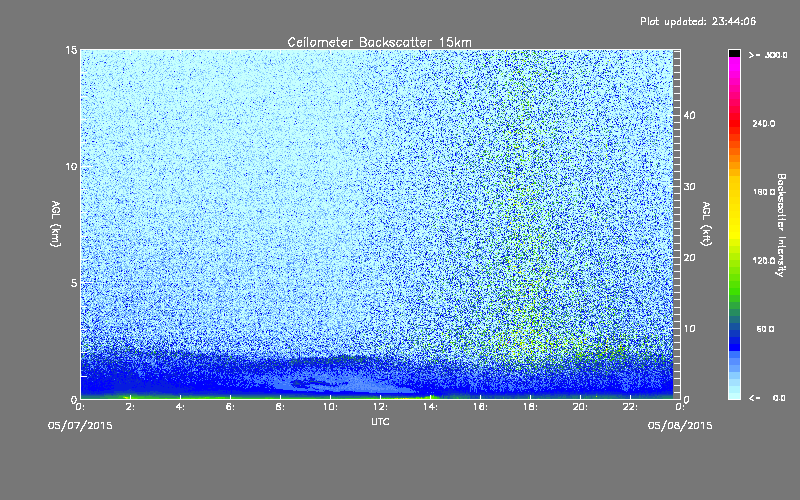Screen dimensions: 800x500
Task: Click the "6:" hour tick on the UTC axis
Action: [x=230, y=407]
